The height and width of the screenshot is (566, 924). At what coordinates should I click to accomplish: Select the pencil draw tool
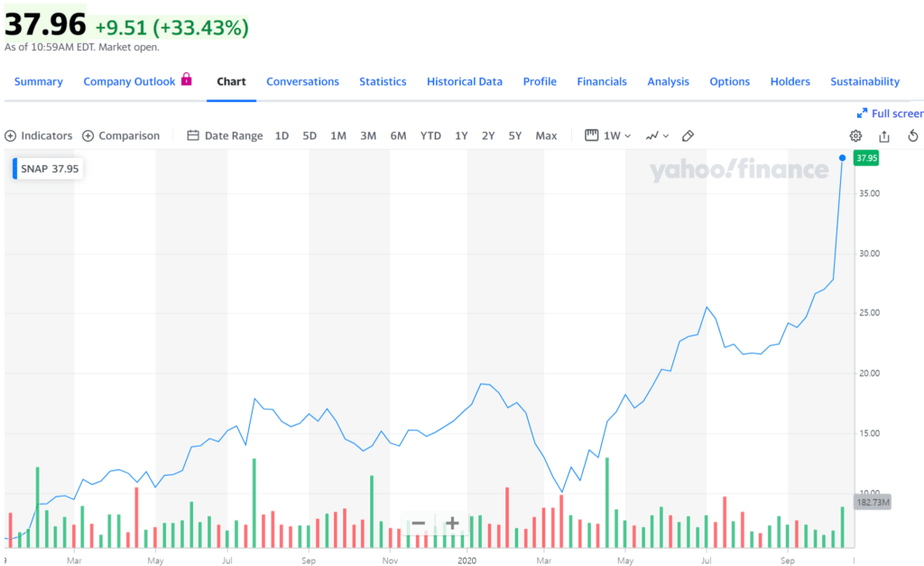688,136
